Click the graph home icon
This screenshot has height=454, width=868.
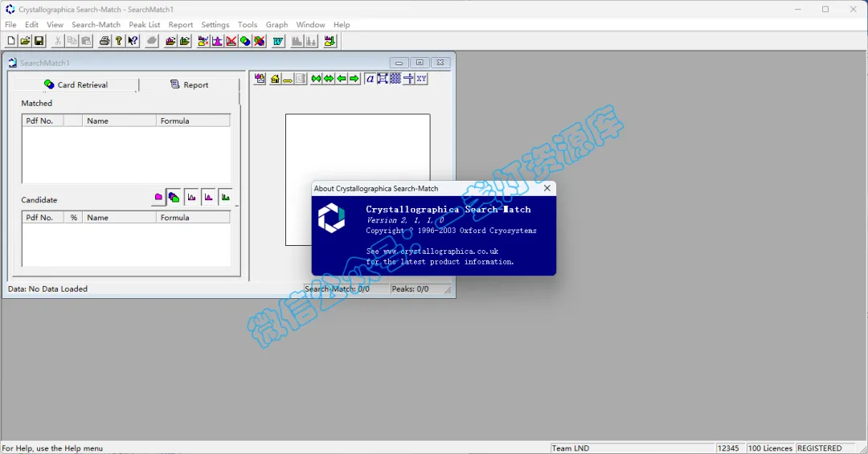click(275, 79)
